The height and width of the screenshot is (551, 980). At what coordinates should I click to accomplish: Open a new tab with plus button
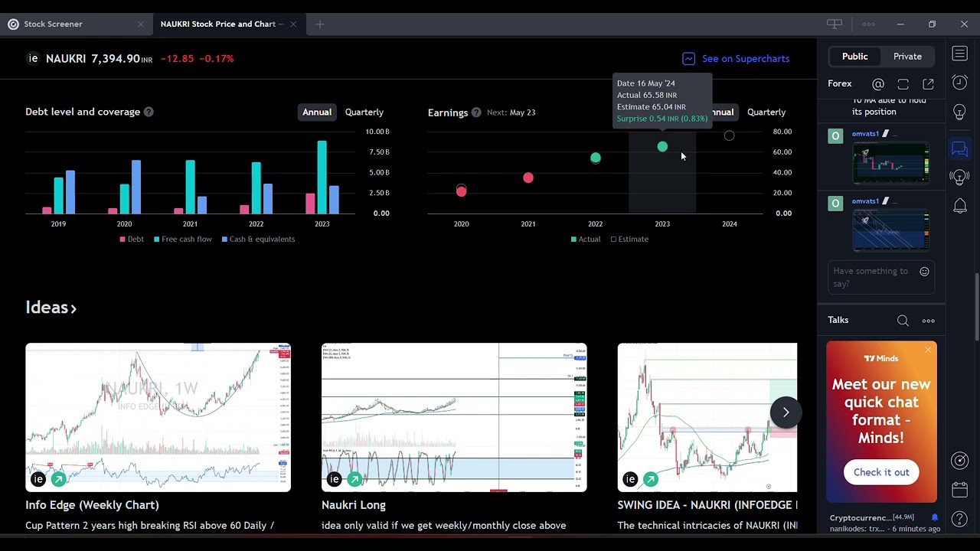coord(320,24)
